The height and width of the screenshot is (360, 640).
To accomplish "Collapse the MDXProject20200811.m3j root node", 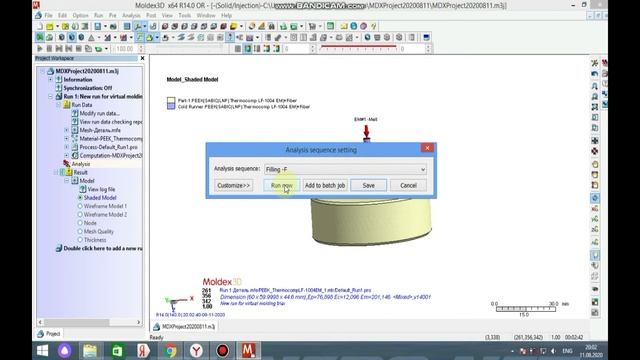I will point(42,71).
